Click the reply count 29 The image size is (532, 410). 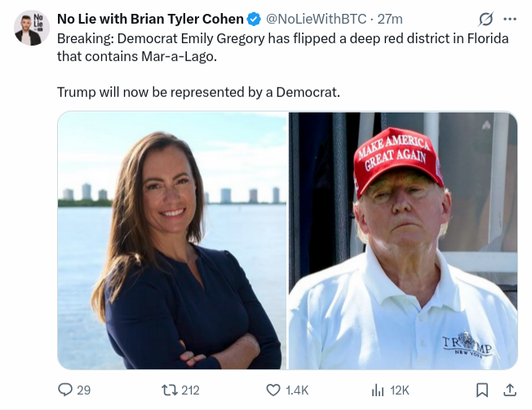coord(83,390)
